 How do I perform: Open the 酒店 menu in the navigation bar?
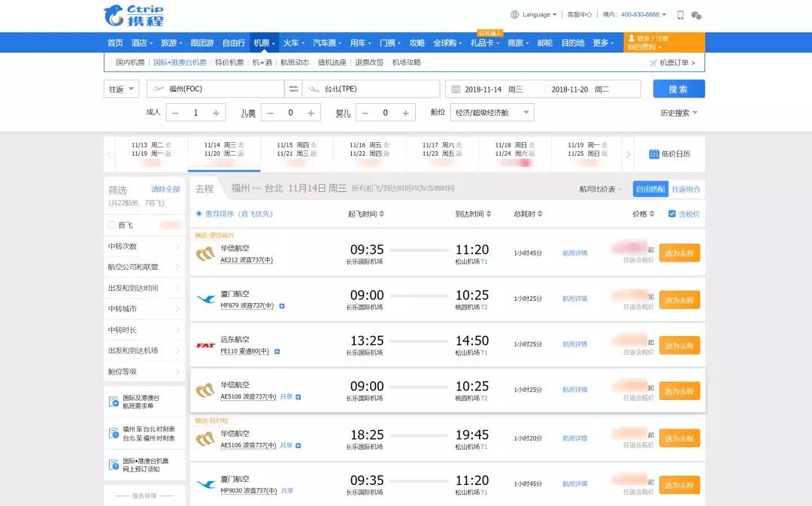(x=141, y=43)
